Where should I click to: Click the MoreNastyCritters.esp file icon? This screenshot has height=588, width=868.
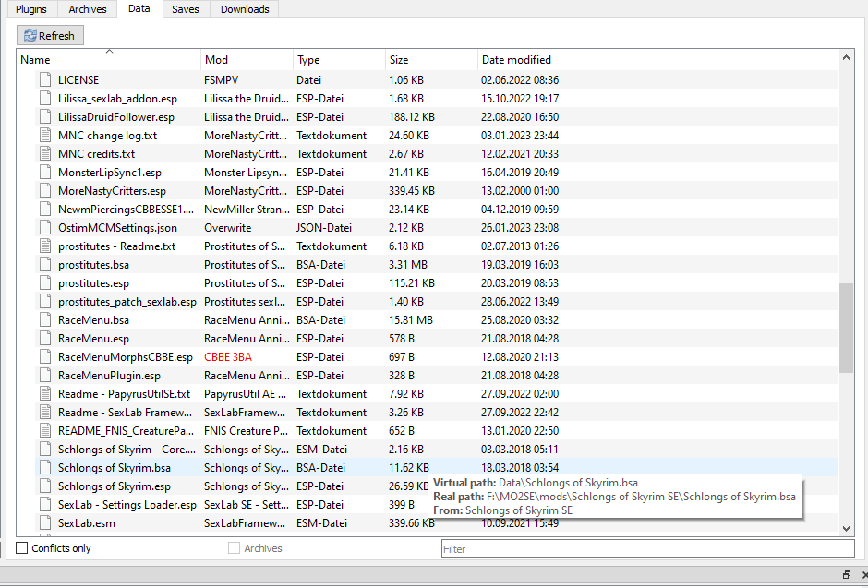click(45, 191)
